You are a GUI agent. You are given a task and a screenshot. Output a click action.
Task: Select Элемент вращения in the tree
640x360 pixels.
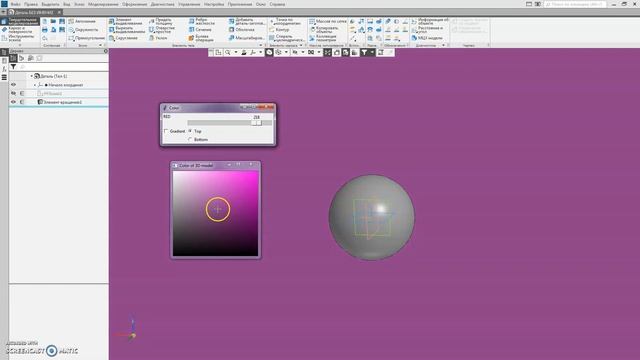[x=62, y=102]
